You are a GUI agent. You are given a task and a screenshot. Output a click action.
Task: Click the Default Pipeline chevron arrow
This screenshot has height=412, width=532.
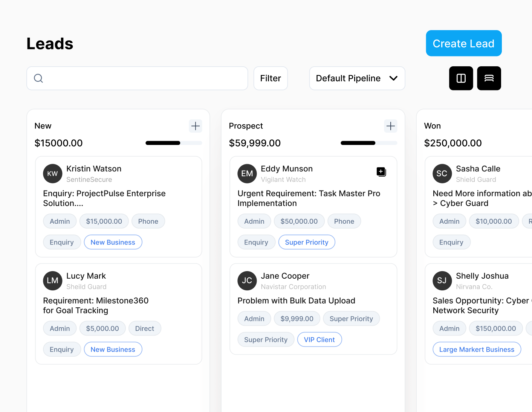point(393,78)
